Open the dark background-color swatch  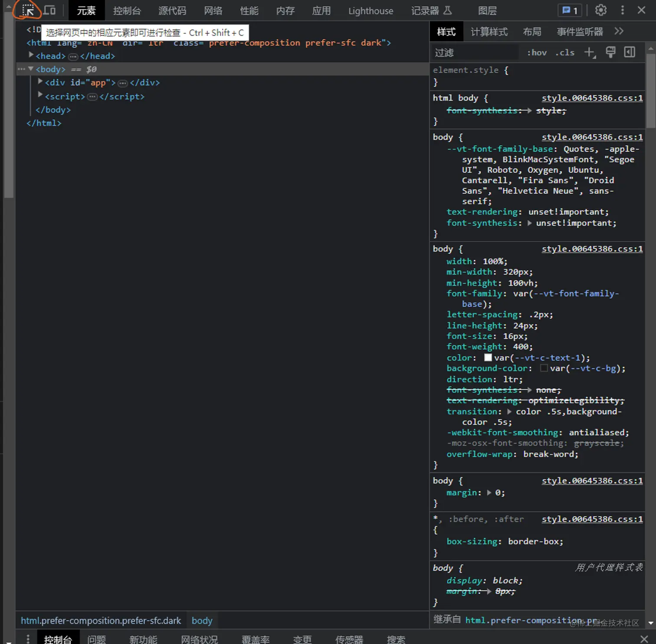(x=544, y=368)
